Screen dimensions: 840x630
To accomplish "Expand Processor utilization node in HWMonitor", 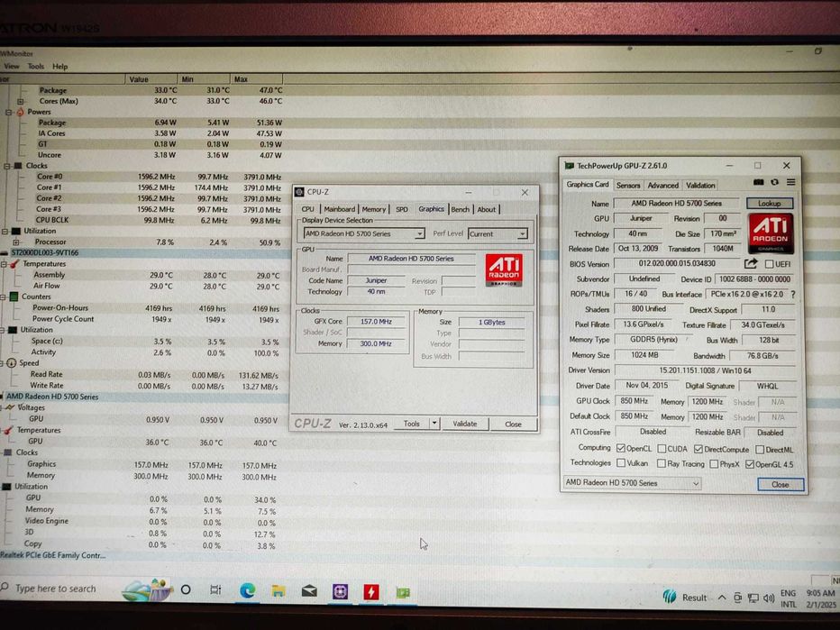I will tap(15, 242).
